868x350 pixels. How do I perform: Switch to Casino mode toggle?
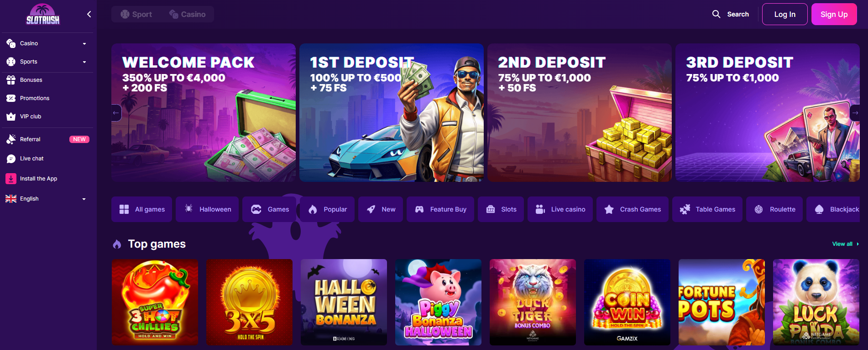[x=188, y=14]
